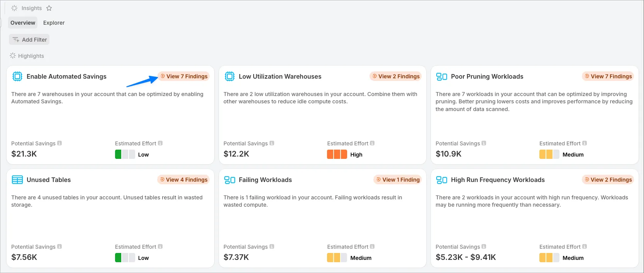Click the Insights page title

point(32,8)
